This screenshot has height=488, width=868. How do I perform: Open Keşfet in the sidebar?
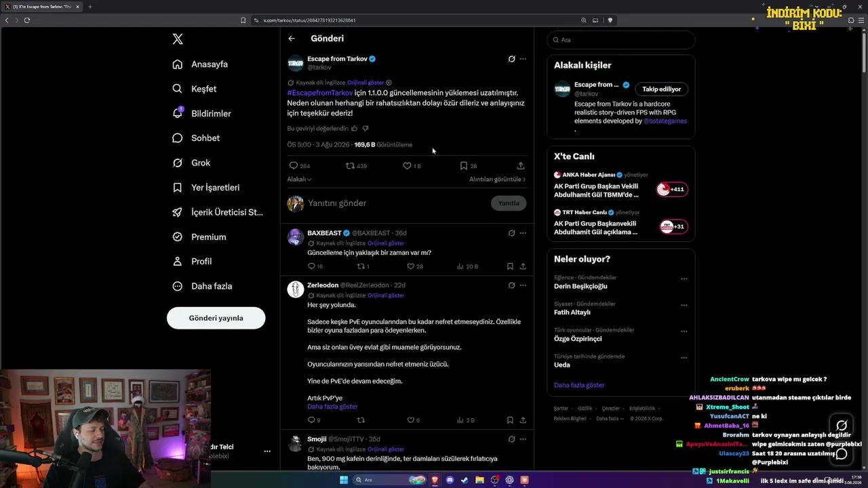(195, 89)
